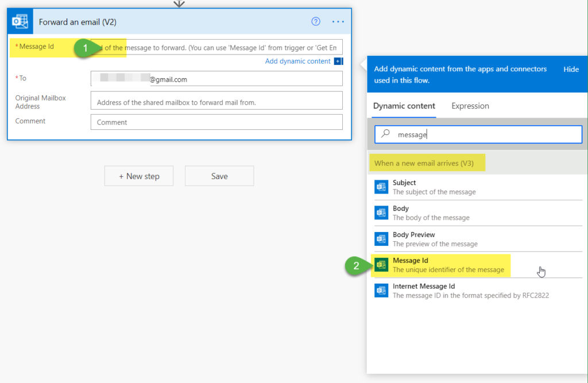Hide the dynamic content panel

tap(571, 69)
